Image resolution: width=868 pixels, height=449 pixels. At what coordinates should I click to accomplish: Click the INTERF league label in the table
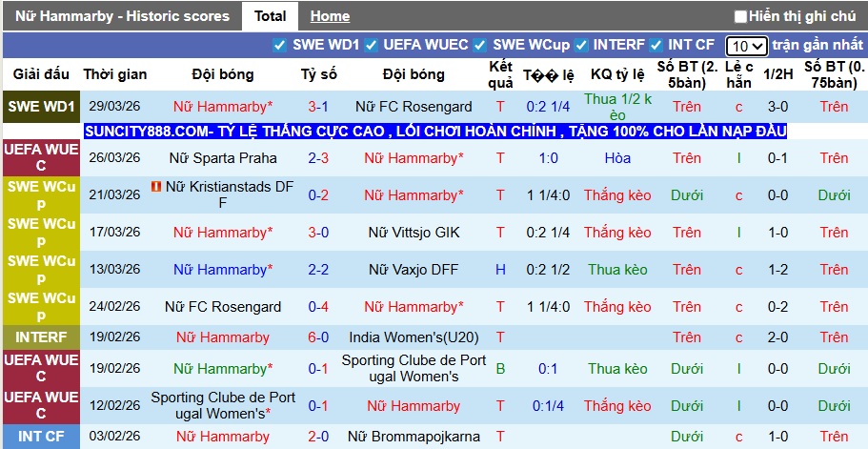click(41, 337)
